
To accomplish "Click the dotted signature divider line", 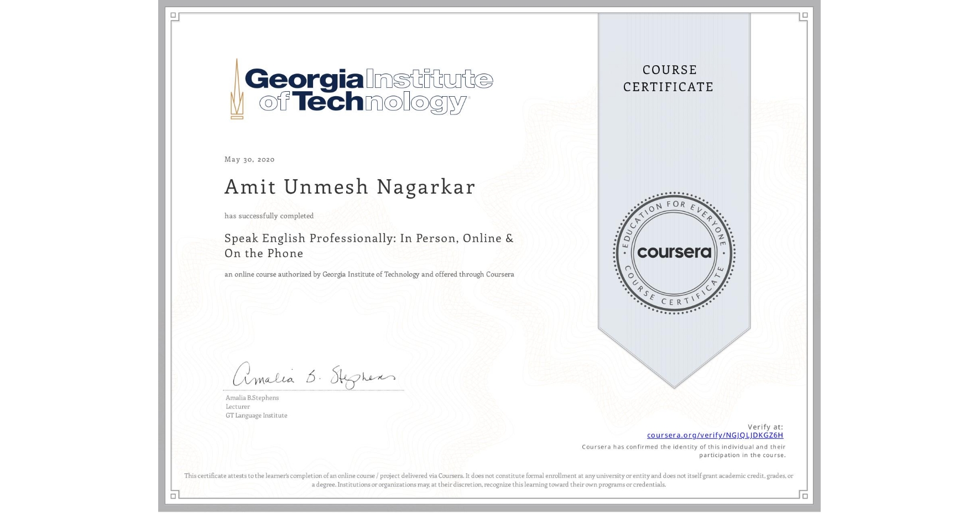I will 314,390.
